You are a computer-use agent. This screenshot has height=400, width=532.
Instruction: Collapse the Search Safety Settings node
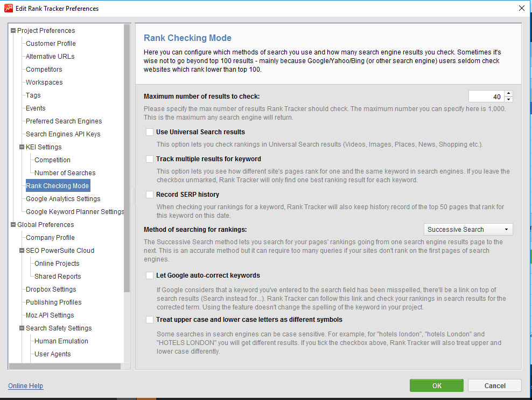pos(22,328)
